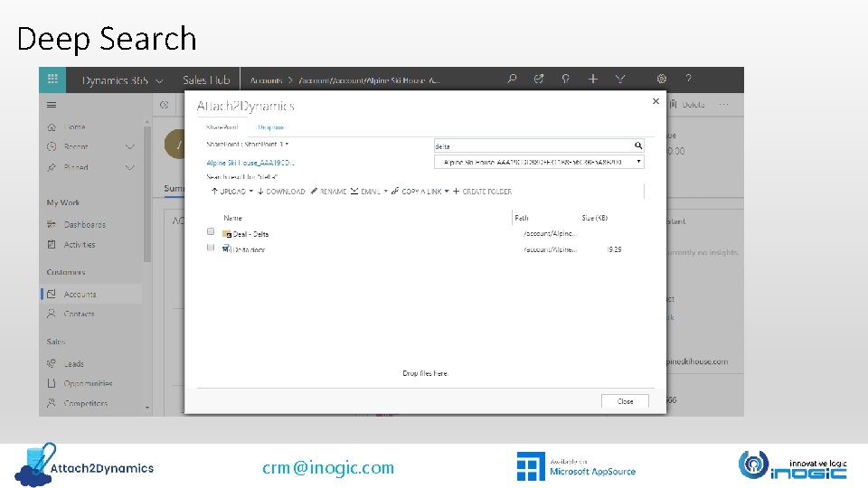Click the Microsoft AppSource badge
868x488 pixels.
[x=576, y=466]
